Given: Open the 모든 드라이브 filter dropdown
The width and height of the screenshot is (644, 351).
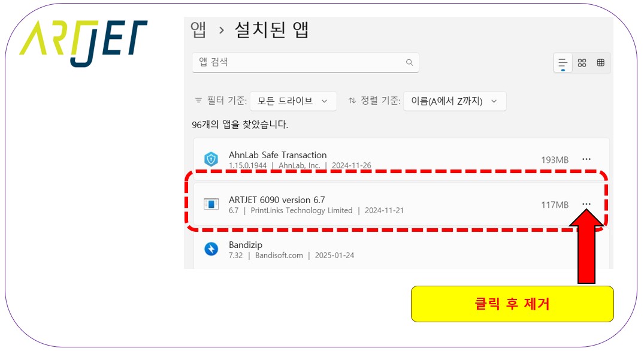Looking at the screenshot, I should (x=293, y=101).
